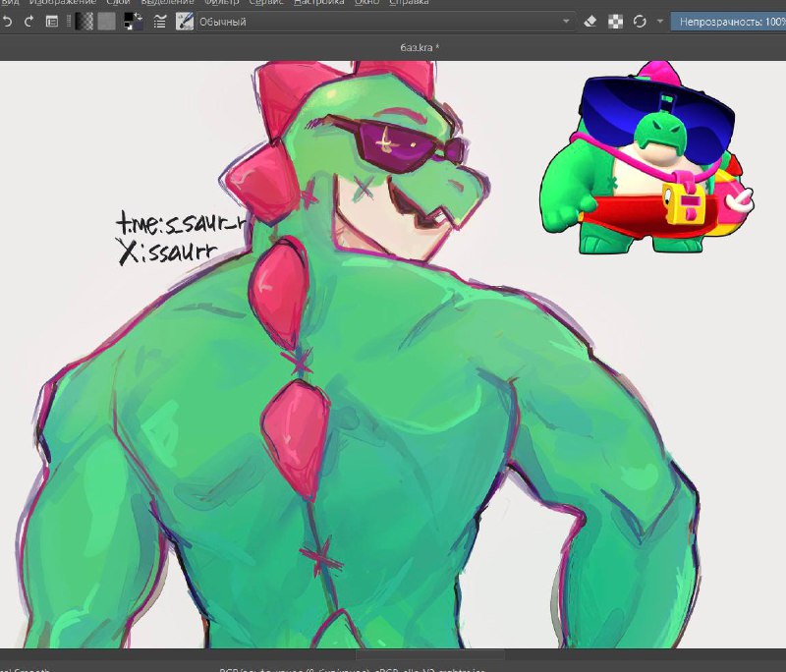Open the Сервис menu

point(266,3)
